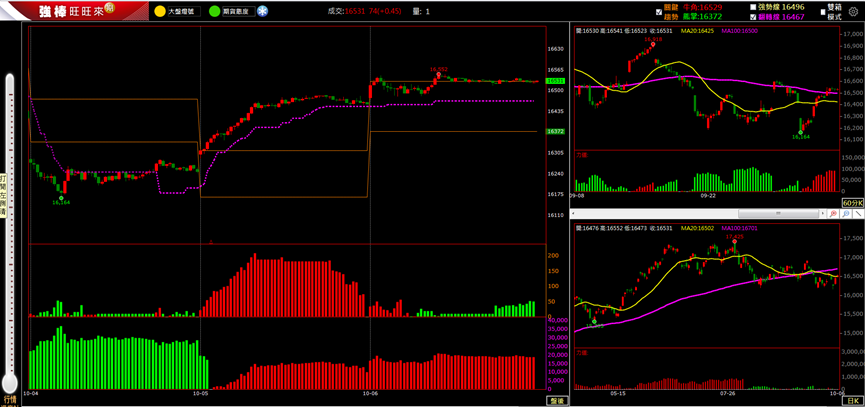
Task: Click the green 期貨態度 indicator light
Action: tap(215, 11)
